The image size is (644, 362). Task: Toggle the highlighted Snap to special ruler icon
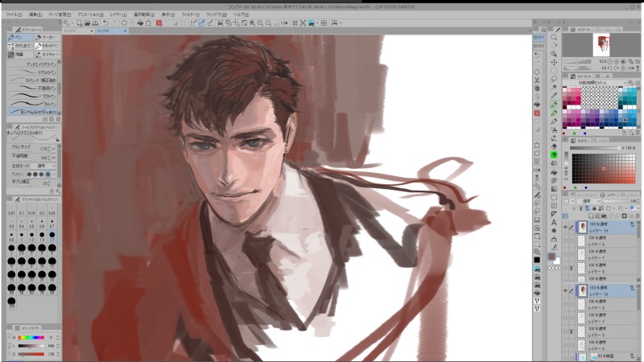[x=202, y=23]
